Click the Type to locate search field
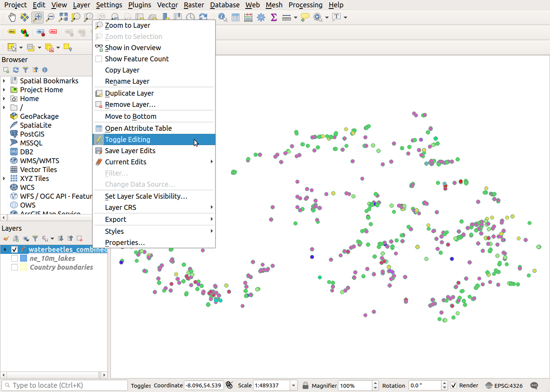This screenshot has width=550, height=392. (65, 385)
